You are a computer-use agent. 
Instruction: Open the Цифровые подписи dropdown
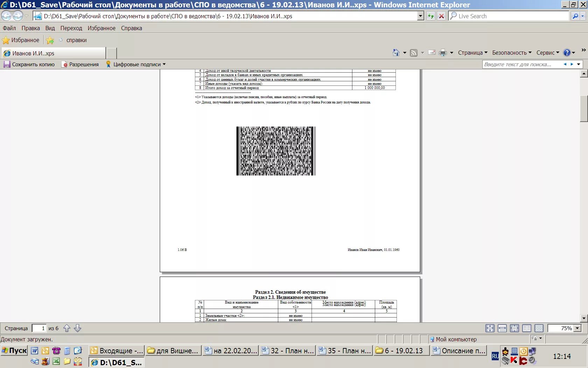click(x=136, y=64)
